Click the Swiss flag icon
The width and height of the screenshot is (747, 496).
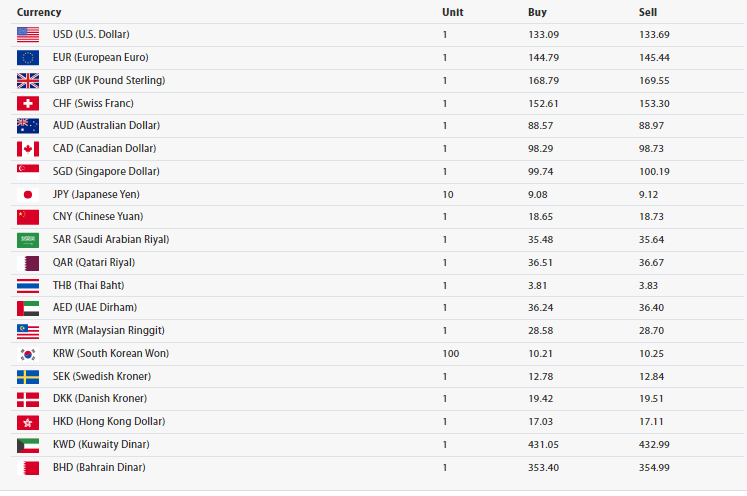click(28, 103)
